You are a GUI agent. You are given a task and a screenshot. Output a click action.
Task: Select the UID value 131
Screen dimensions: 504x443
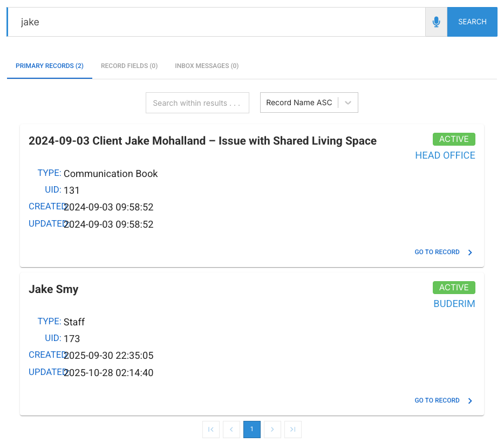tap(71, 190)
